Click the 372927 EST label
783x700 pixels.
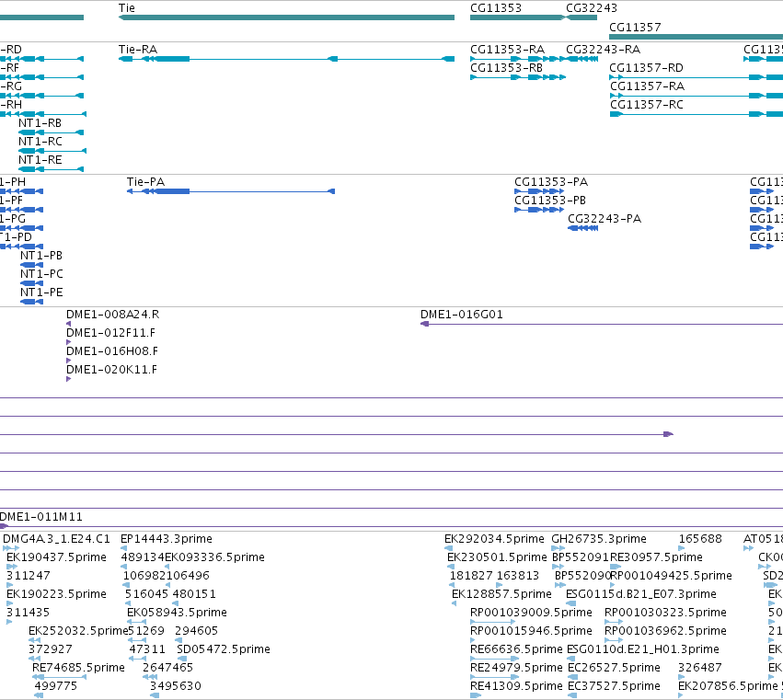tap(51, 649)
